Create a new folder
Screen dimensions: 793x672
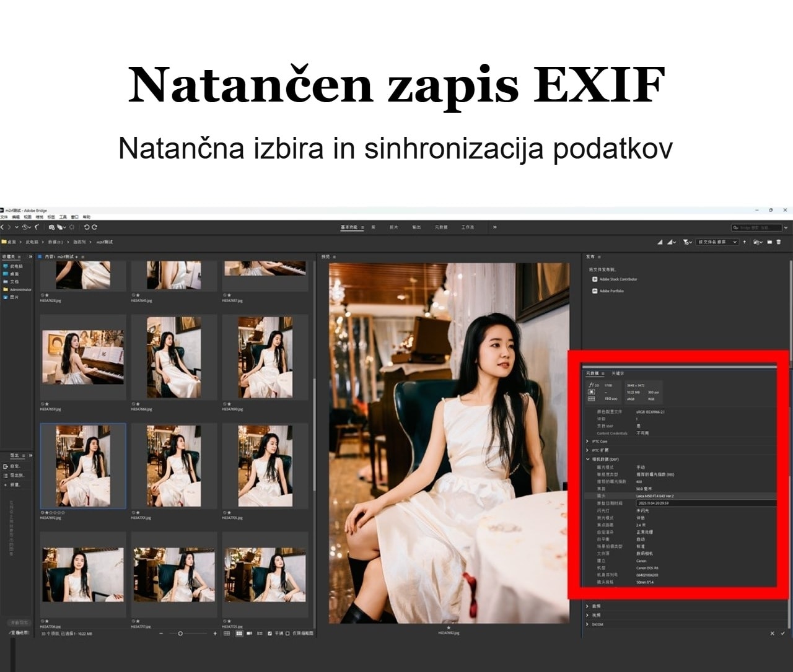[769, 242]
